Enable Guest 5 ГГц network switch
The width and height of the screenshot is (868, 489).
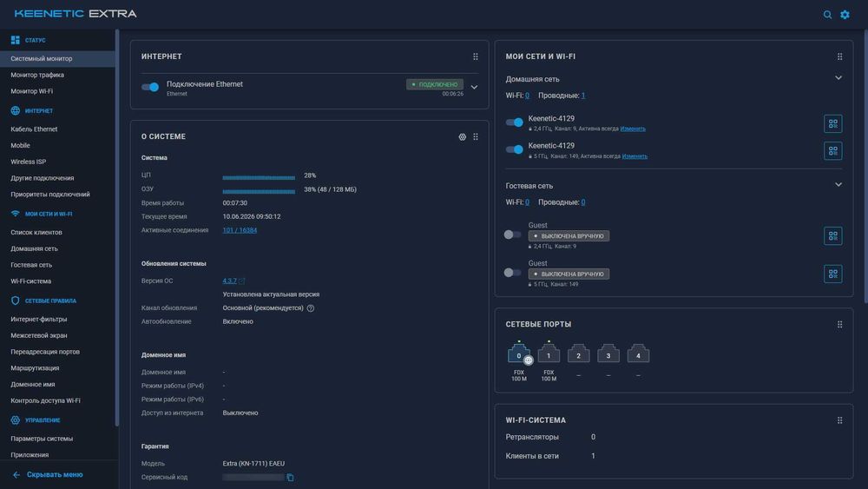(513, 273)
